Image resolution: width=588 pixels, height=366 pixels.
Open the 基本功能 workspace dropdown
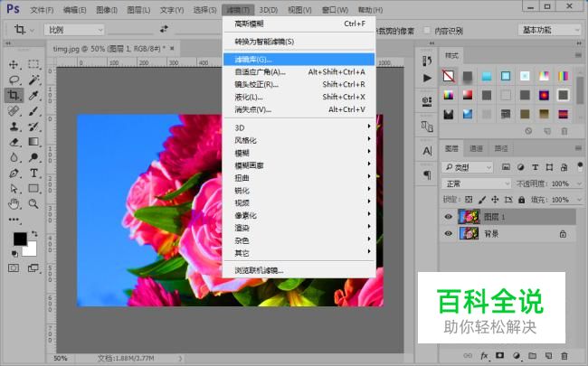click(x=549, y=30)
